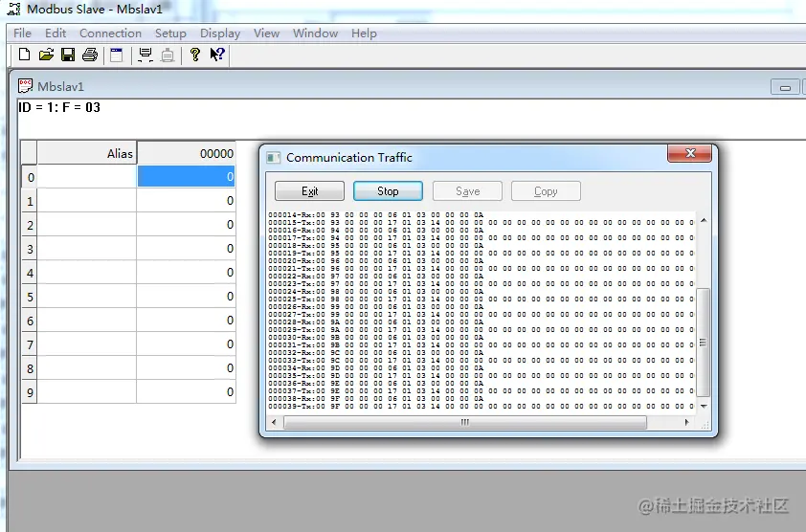Click traffic log line 000039-Tx
806x532 pixels.
481,406
